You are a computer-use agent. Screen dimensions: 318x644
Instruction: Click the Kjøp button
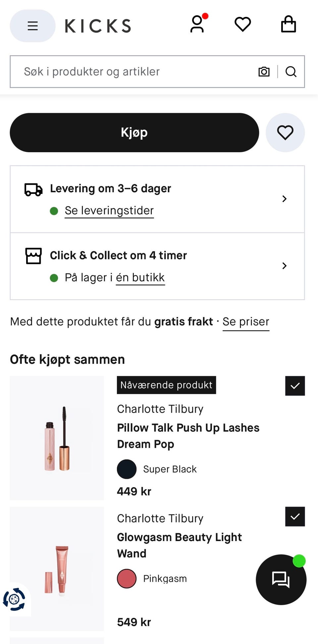point(134,133)
